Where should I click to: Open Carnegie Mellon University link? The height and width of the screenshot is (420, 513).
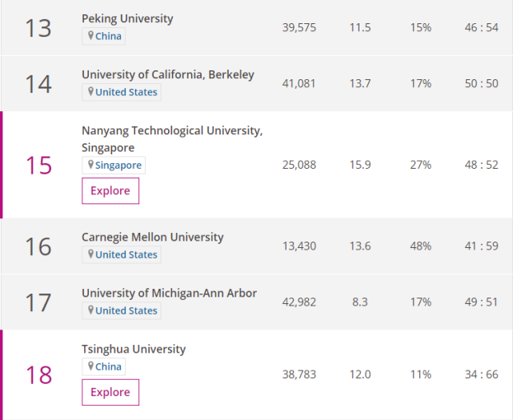[153, 237]
